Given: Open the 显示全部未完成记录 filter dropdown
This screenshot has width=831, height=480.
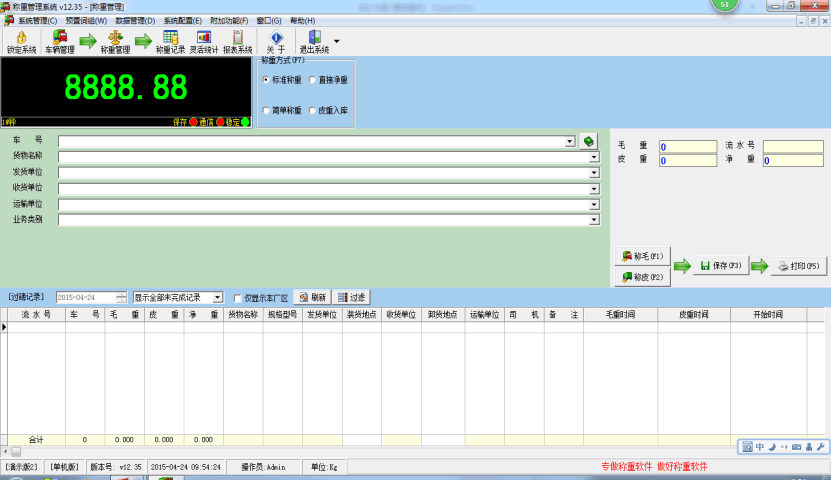Looking at the screenshot, I should [218, 298].
